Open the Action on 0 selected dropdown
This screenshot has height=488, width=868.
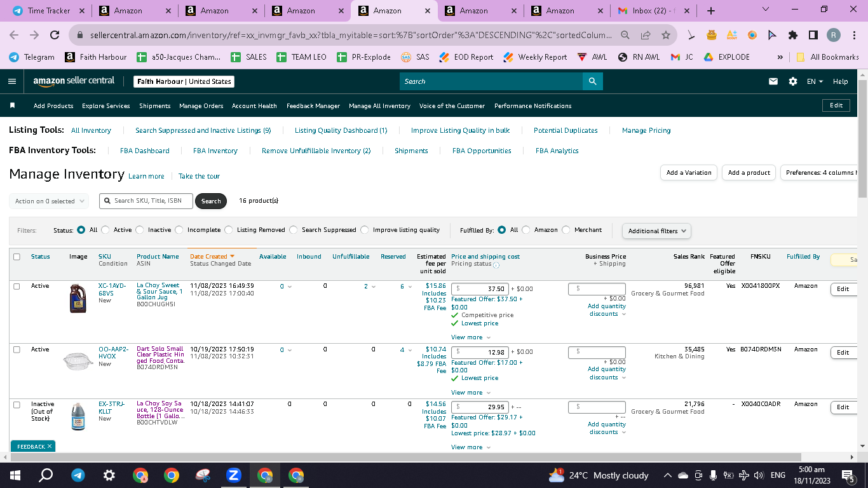49,201
